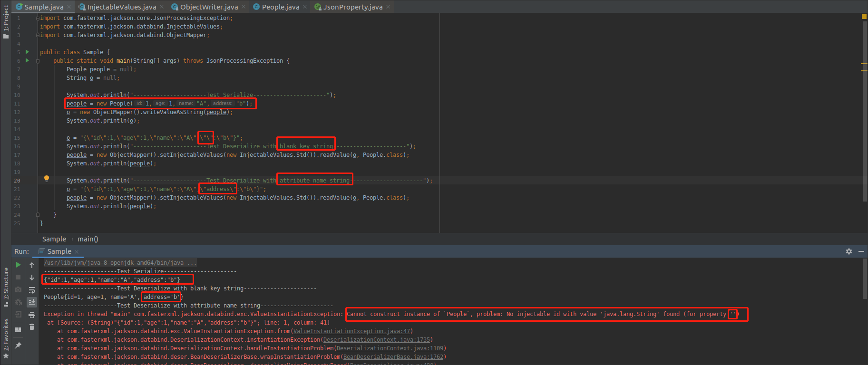Click the down arrow stack trace icon
Screen dimensions: 868x365
pos(32,278)
